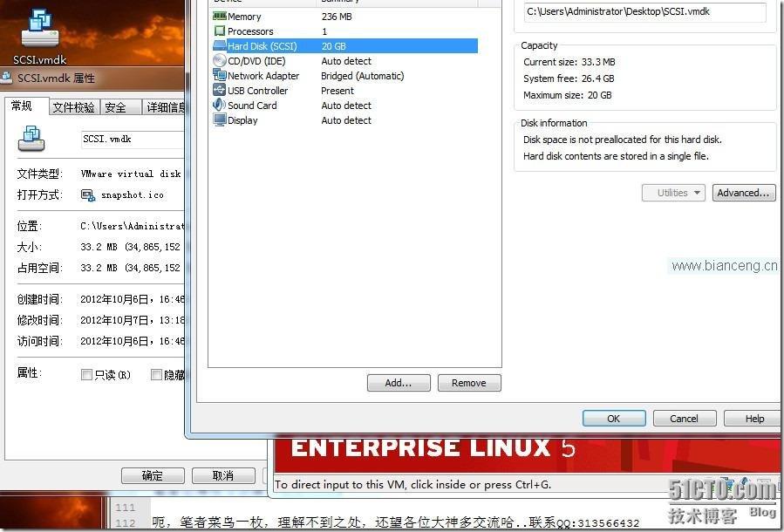This screenshot has height=532, width=784.
Task: Click the properties dialog title bar icon
Action: pos(7,78)
